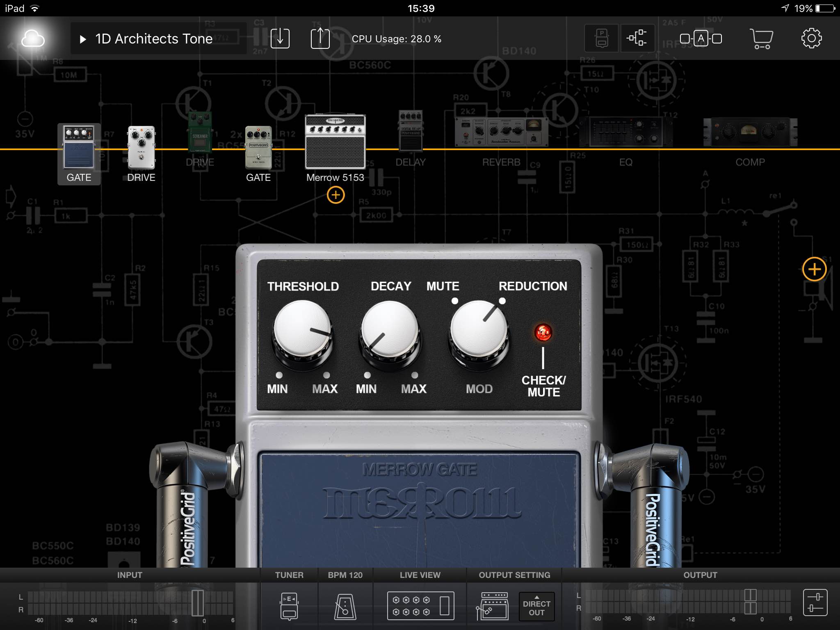Select the dimmed COMP rack unit

click(x=750, y=132)
